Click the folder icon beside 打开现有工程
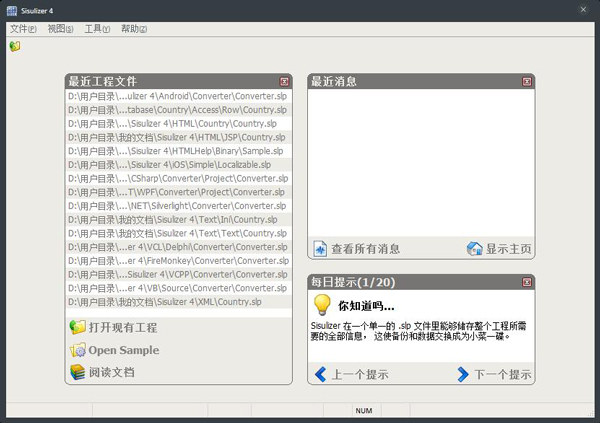Image resolution: width=600 pixels, height=423 pixels. 78,327
